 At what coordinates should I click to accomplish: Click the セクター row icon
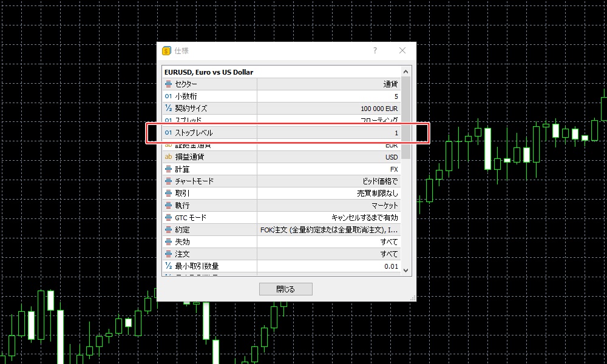click(169, 84)
